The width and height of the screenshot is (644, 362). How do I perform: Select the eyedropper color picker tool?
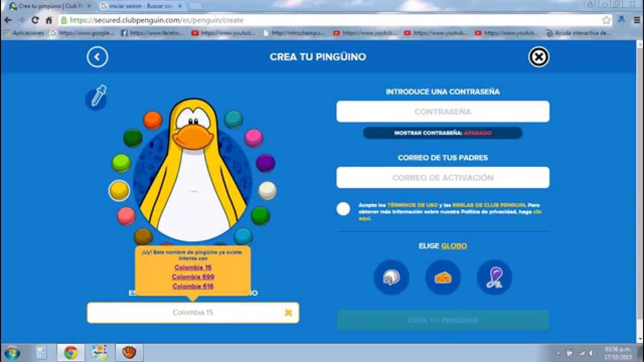97,98
